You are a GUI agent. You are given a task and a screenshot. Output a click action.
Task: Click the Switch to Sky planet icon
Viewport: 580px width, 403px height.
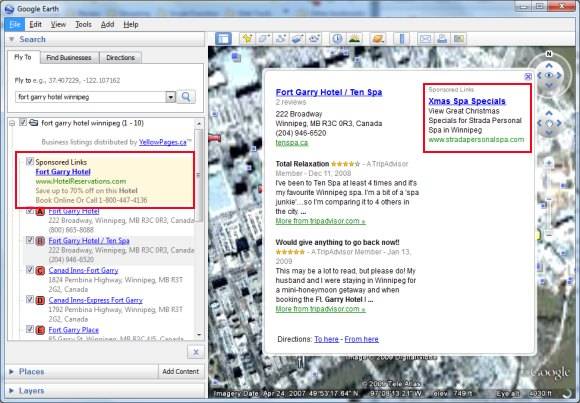click(x=378, y=38)
